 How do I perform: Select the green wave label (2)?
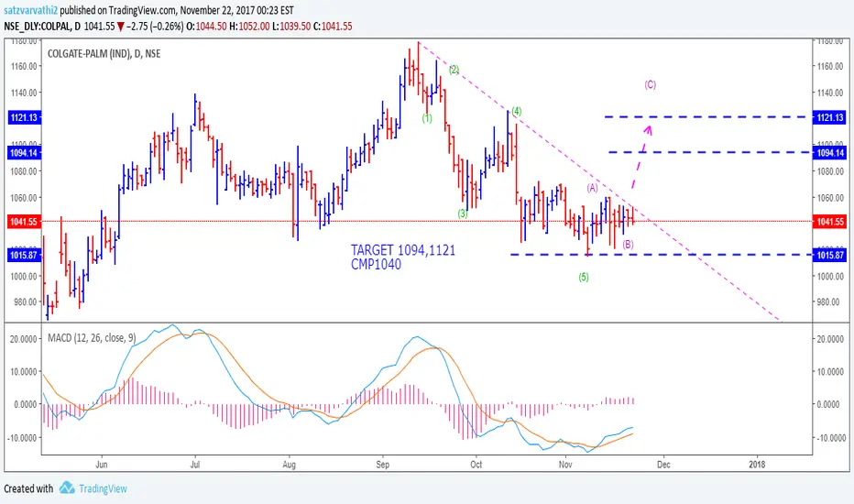click(454, 70)
